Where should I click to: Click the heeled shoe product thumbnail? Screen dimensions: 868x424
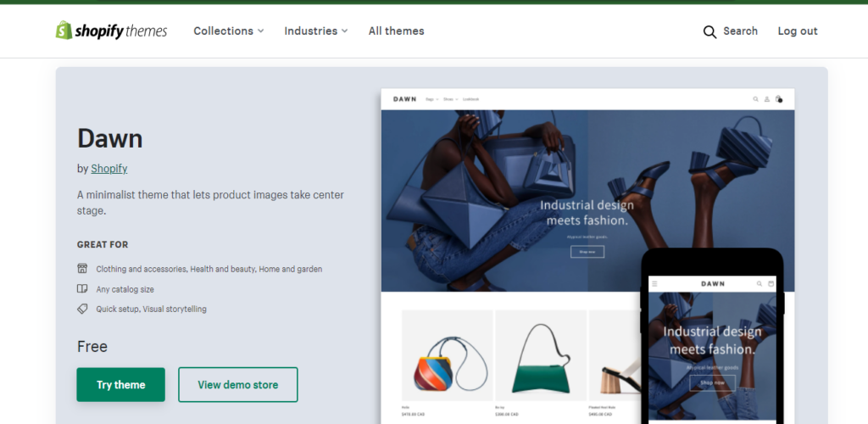click(x=615, y=355)
